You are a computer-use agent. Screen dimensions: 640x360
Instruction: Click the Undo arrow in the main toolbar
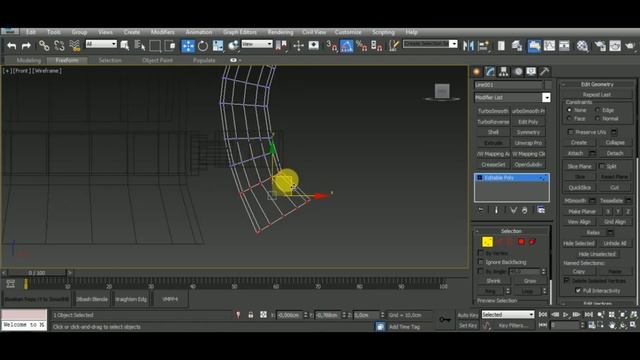(11, 46)
